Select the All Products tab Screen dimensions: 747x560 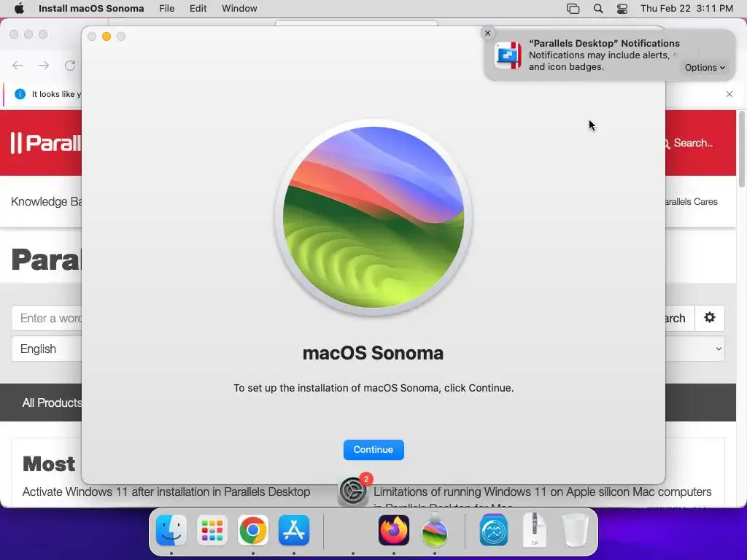point(52,402)
